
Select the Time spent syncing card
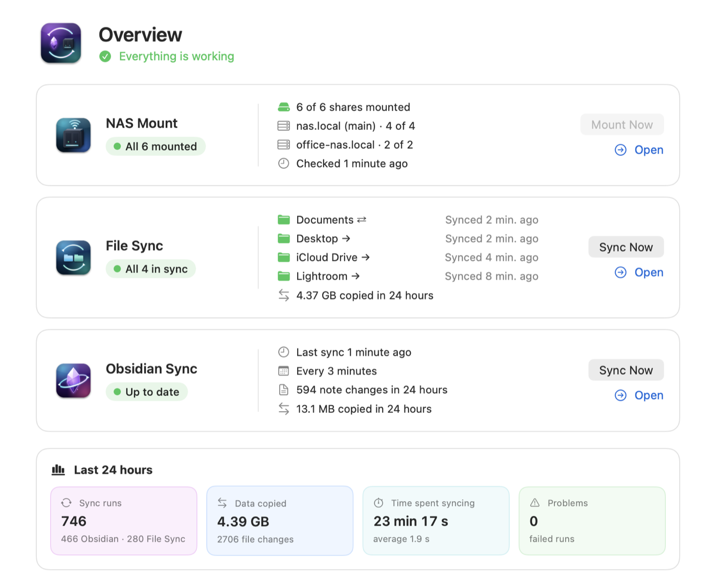click(436, 521)
